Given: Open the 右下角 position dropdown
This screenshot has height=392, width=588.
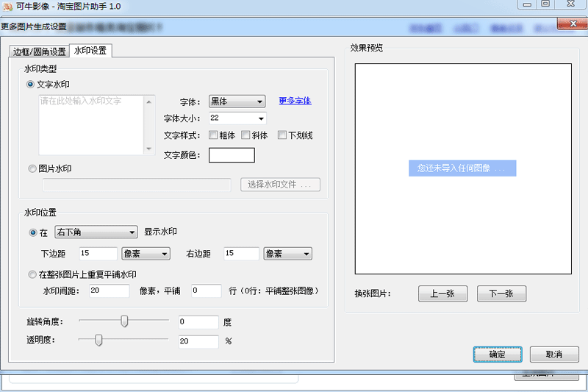Looking at the screenshot, I should click(96, 232).
